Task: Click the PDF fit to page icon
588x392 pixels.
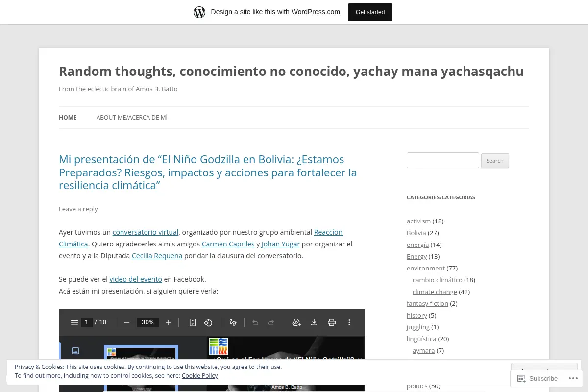Action: (x=193, y=322)
